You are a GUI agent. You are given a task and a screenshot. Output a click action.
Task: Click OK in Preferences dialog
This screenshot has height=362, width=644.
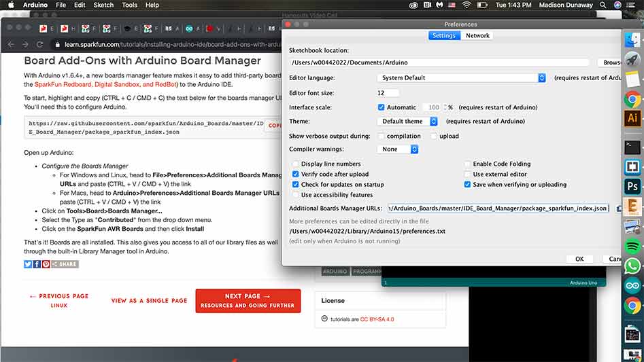click(x=579, y=259)
